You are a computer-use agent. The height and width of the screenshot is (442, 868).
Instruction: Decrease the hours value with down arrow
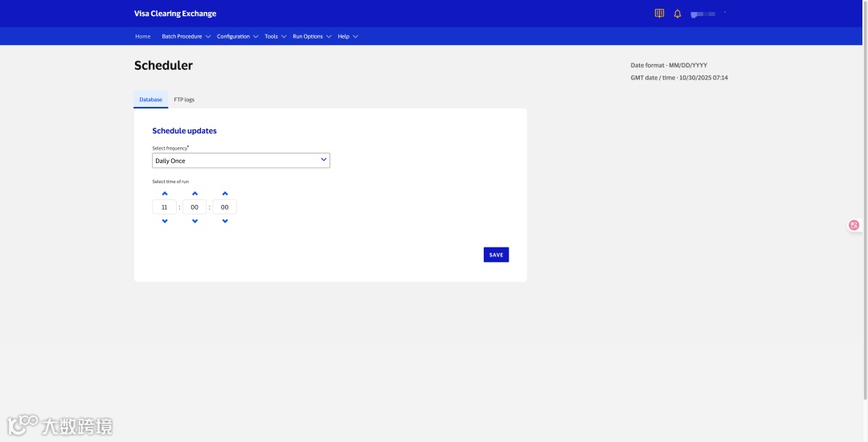click(165, 221)
